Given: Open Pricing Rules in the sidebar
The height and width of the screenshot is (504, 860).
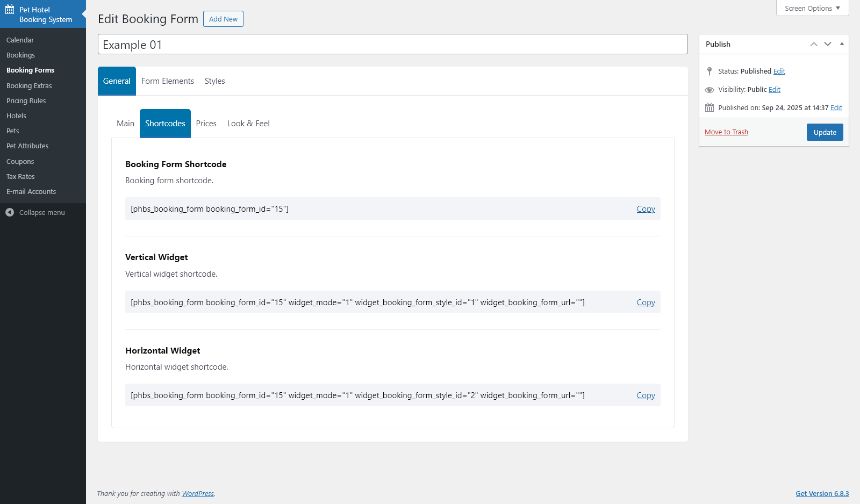Looking at the screenshot, I should point(26,100).
